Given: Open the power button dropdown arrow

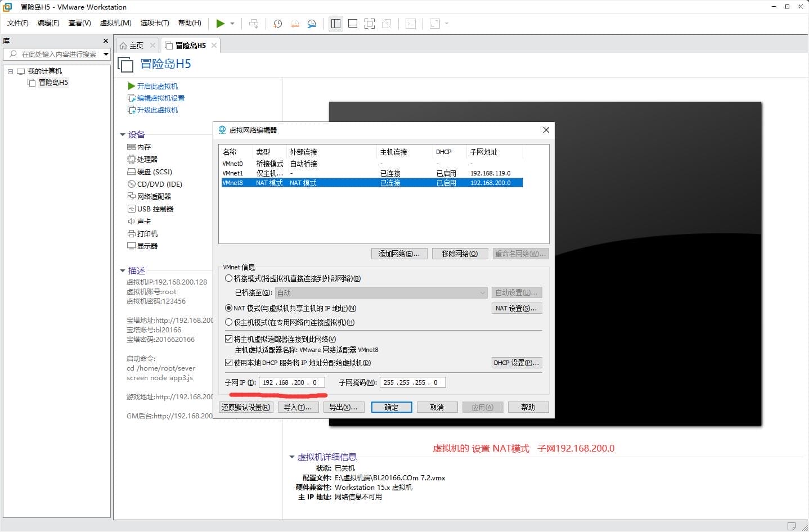Looking at the screenshot, I should 232,23.
